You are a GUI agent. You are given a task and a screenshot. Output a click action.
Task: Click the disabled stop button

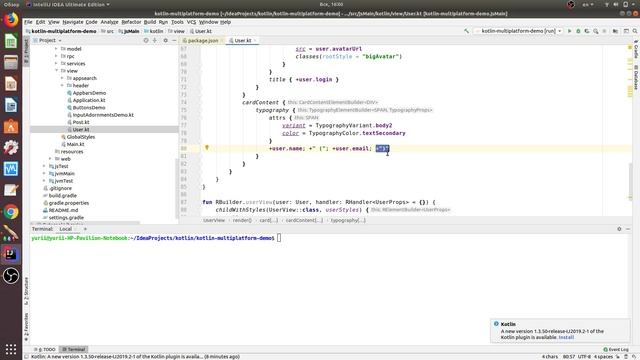(604, 31)
